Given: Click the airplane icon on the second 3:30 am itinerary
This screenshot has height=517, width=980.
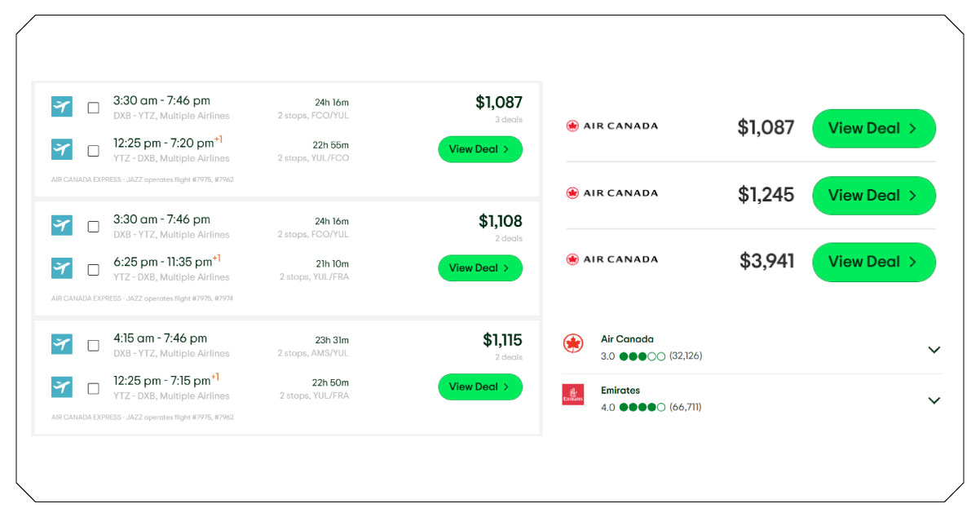Looking at the screenshot, I should point(61,224).
